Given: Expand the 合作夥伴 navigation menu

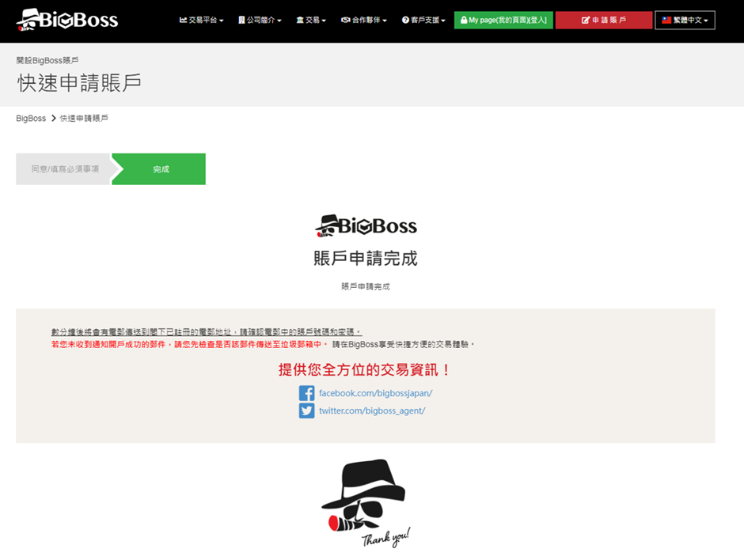Looking at the screenshot, I should 364,20.
